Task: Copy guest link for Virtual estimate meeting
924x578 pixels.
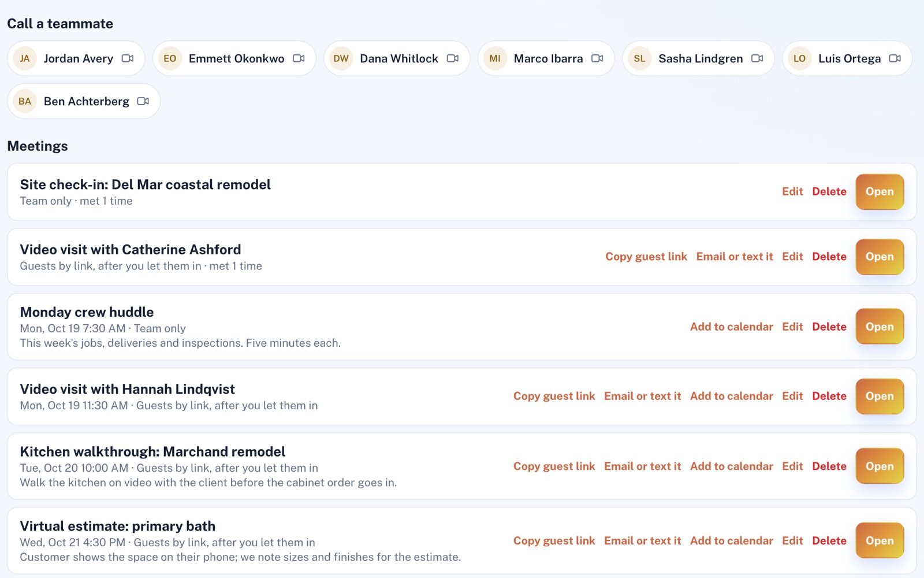Action: (x=554, y=540)
